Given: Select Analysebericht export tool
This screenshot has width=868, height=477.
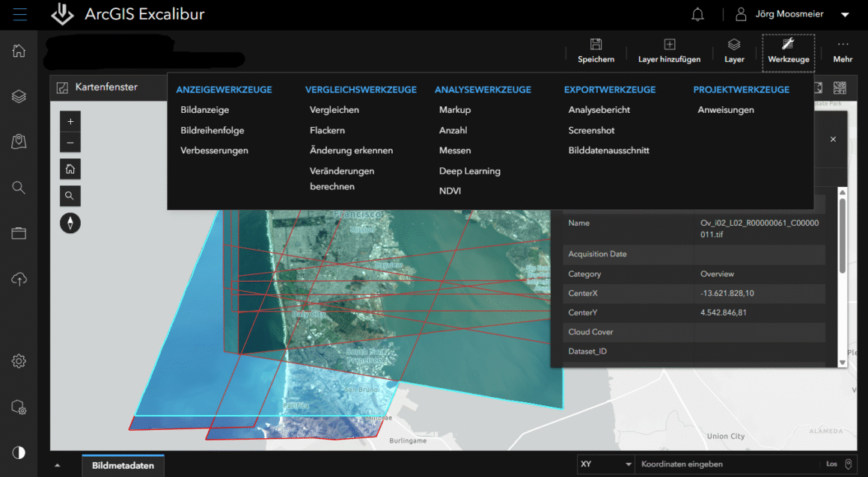Looking at the screenshot, I should point(599,110).
